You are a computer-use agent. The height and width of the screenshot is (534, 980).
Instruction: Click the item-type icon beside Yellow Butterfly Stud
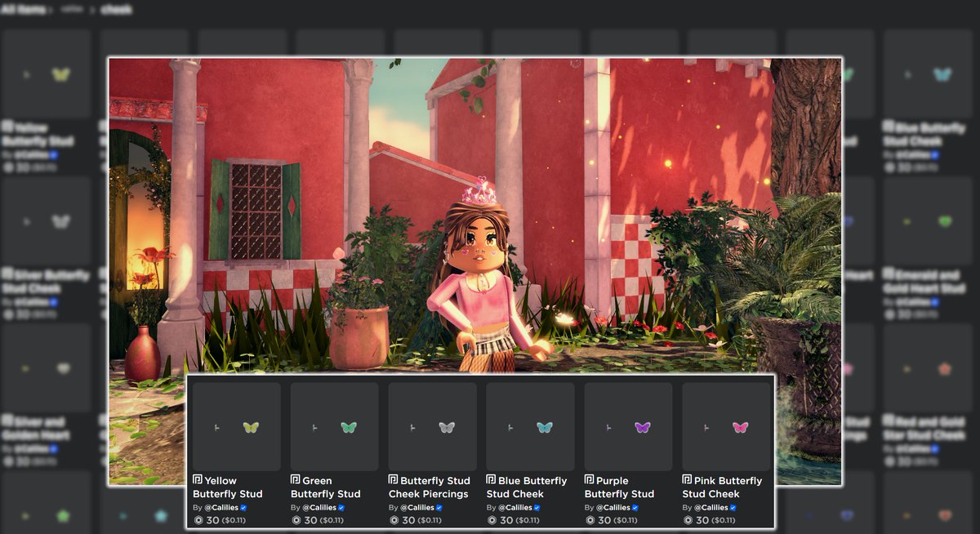tap(198, 480)
